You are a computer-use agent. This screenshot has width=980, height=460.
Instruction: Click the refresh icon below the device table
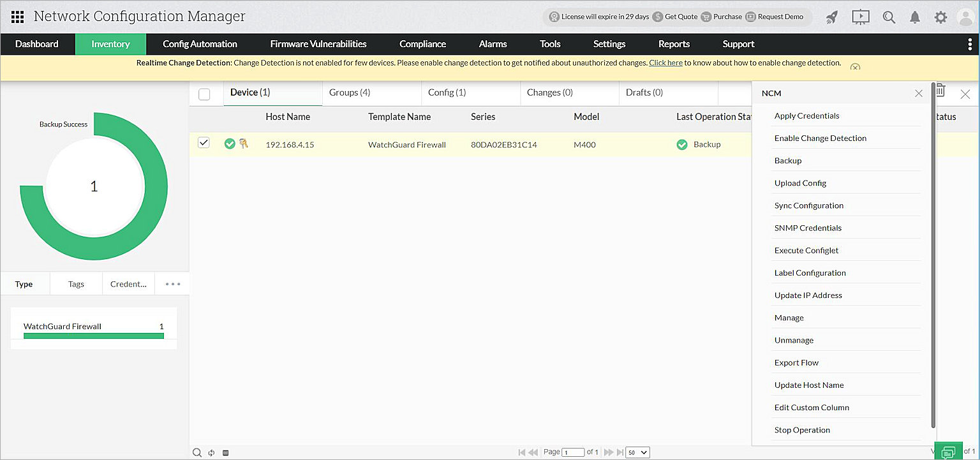(x=211, y=452)
